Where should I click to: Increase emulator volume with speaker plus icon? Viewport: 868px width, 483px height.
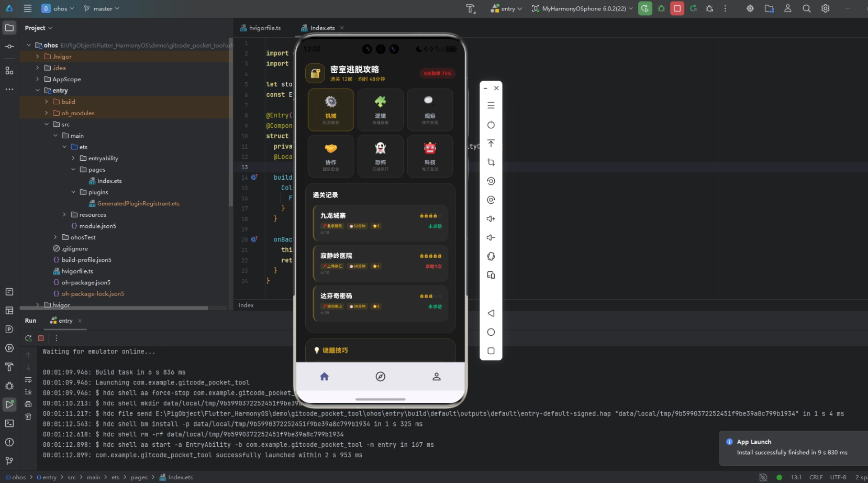pyautogui.click(x=491, y=219)
